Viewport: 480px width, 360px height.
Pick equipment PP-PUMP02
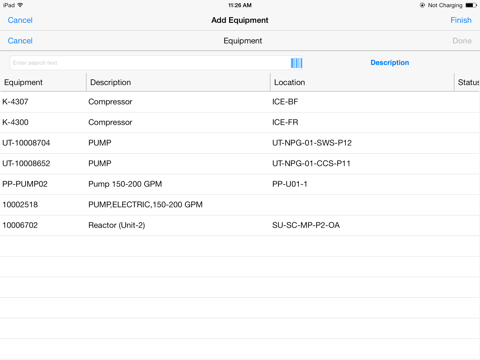pos(240,184)
